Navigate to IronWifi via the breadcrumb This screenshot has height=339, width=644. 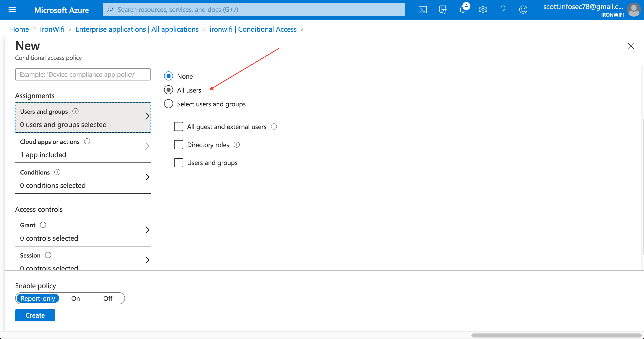[x=52, y=29]
